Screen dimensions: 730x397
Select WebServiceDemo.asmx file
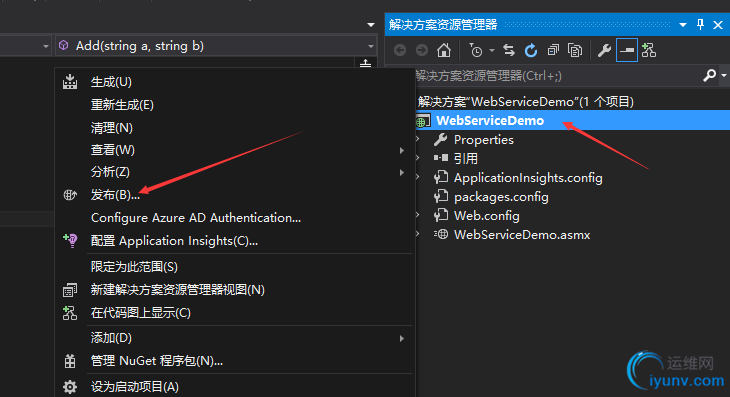[x=522, y=235]
